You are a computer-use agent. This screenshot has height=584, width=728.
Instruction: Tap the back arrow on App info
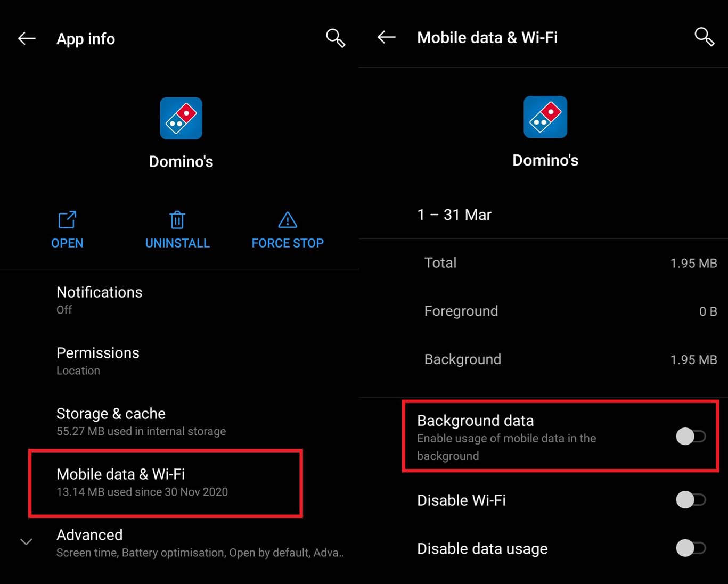(26, 38)
